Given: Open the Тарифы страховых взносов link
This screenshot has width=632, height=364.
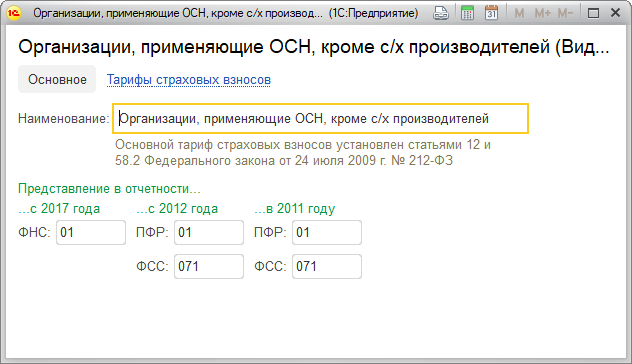Looking at the screenshot, I should (189, 79).
